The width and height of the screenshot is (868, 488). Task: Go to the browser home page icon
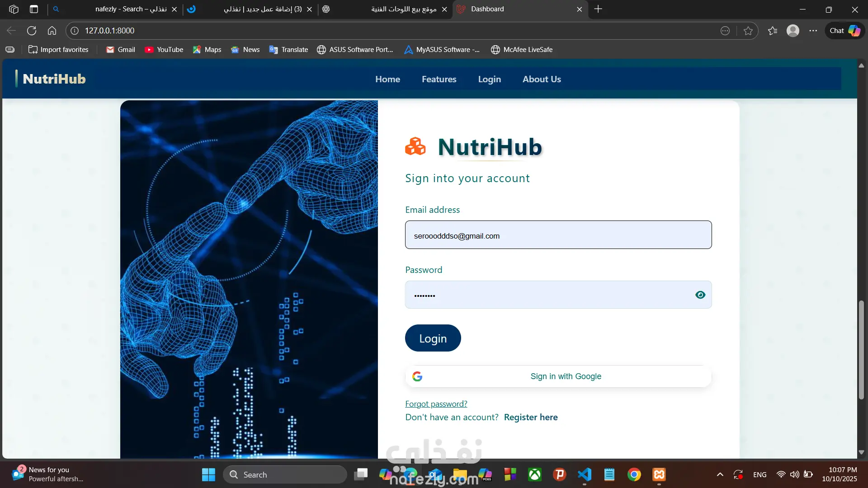click(52, 31)
